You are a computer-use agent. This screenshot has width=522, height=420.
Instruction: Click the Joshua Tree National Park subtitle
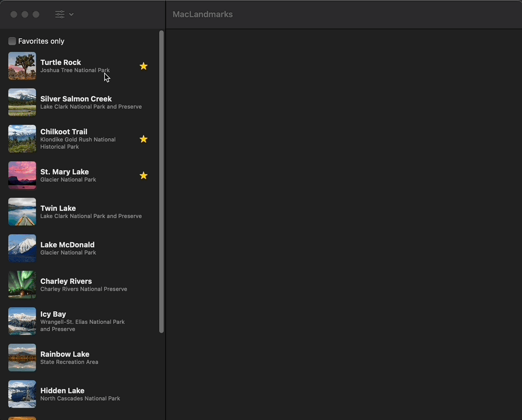(x=75, y=70)
